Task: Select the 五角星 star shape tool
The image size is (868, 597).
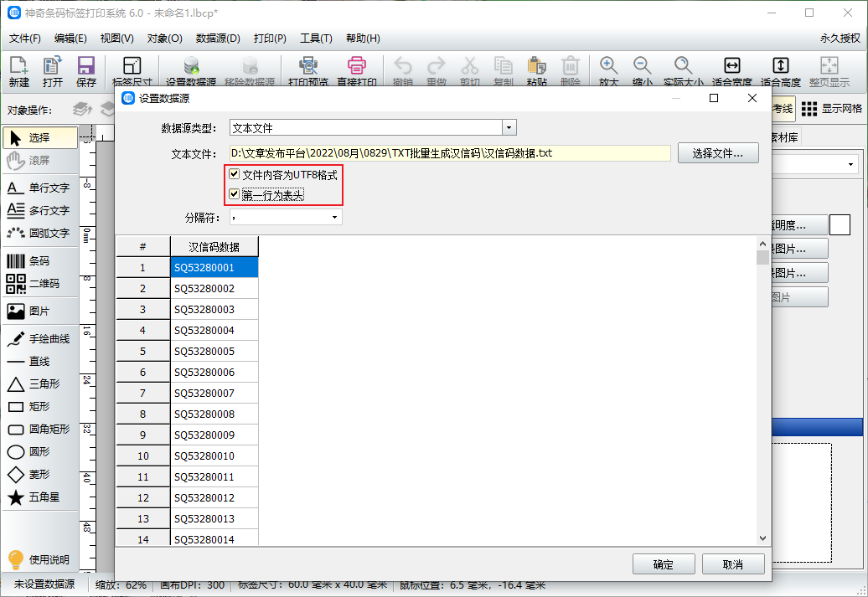Action: point(39,497)
